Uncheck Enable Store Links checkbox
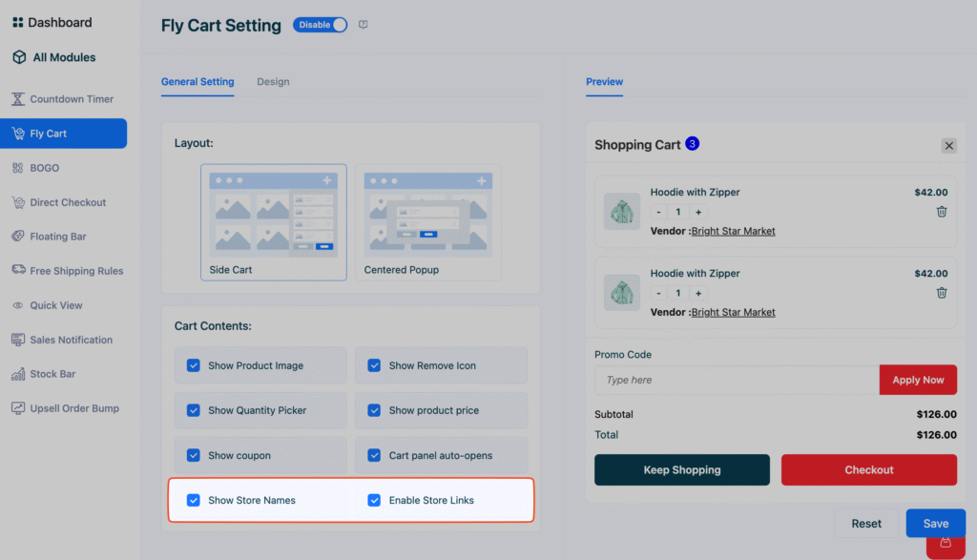This screenshot has width=977, height=560. coord(374,500)
